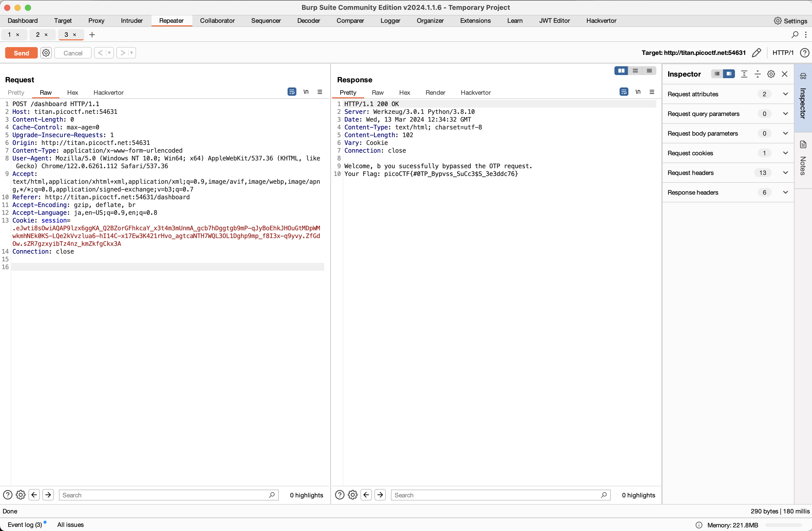Switch to top-bottom response layout
Screen dimensions: 812x531
(x=635, y=71)
